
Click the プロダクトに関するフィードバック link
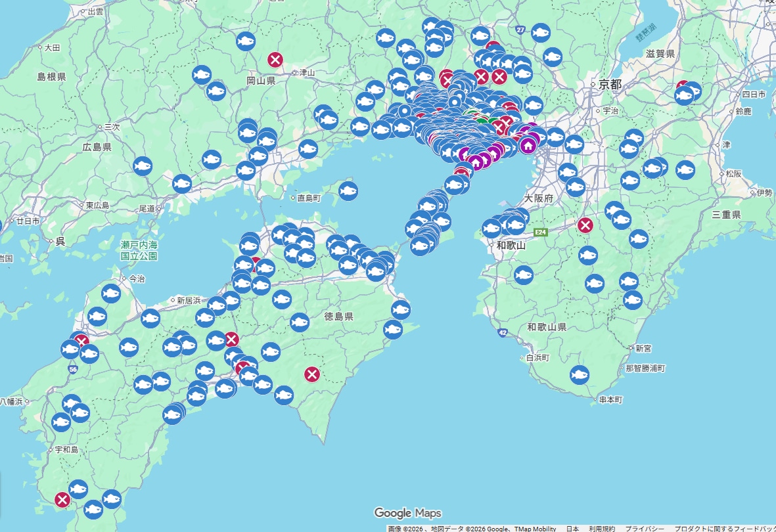click(725, 529)
